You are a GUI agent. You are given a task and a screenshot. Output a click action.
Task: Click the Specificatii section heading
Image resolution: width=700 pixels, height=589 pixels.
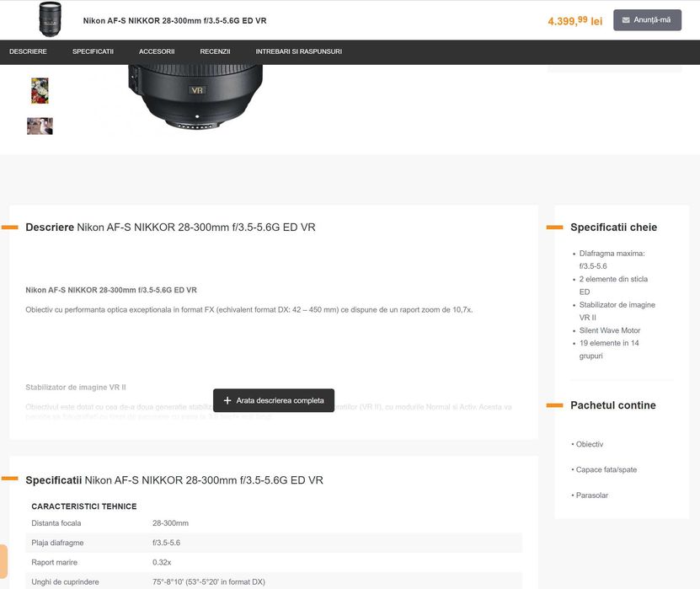point(174,480)
